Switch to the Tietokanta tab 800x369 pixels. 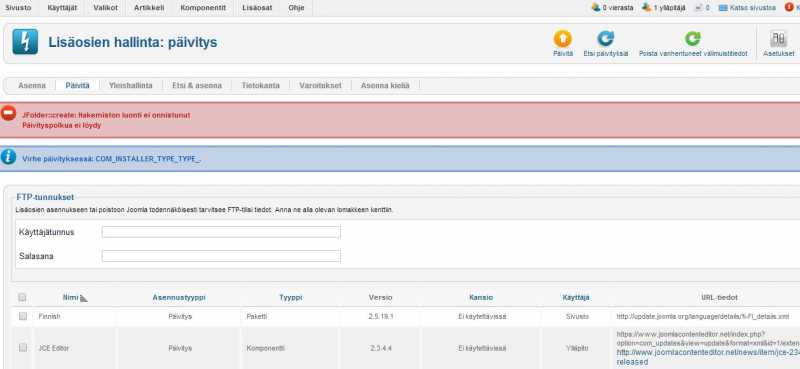click(x=260, y=86)
